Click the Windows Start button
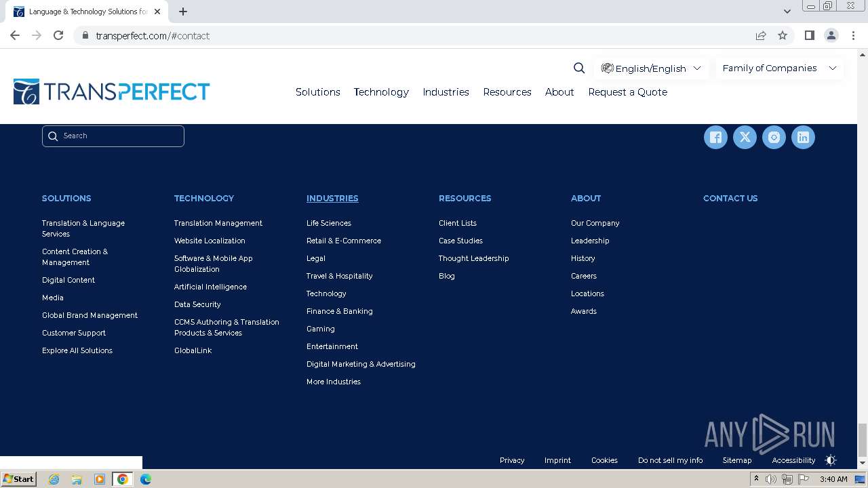 (19, 479)
